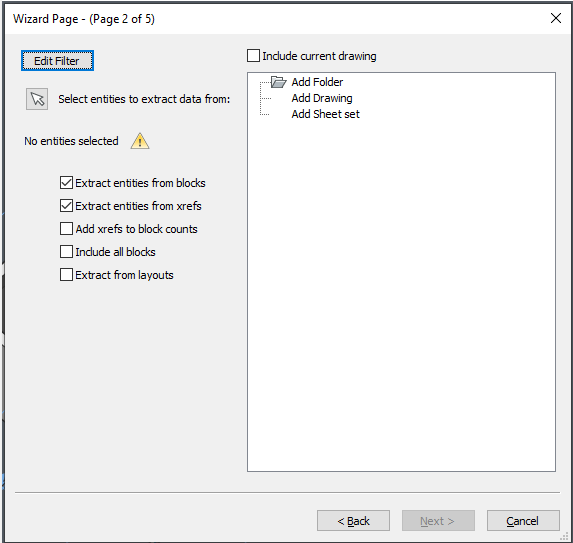Viewport: 573px width, 543px height.
Task: Uncheck Extract entities from blocks
Action: point(66,183)
